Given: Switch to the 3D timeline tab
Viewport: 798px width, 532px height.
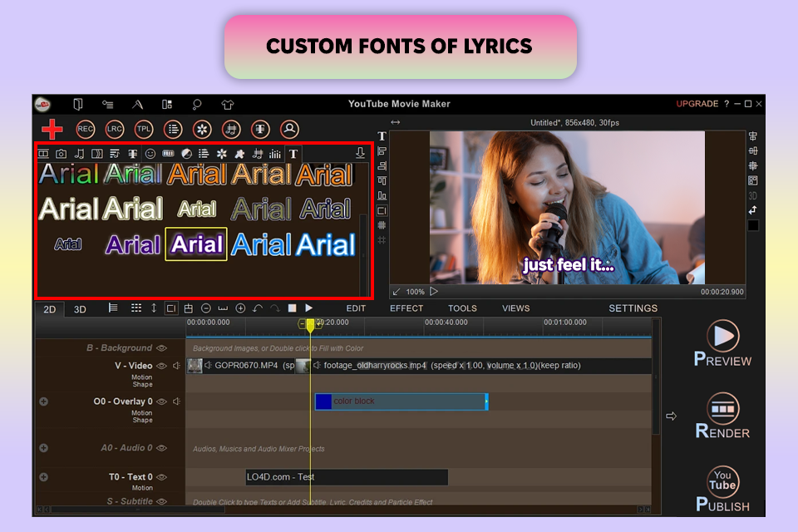Looking at the screenshot, I should 80,309.
